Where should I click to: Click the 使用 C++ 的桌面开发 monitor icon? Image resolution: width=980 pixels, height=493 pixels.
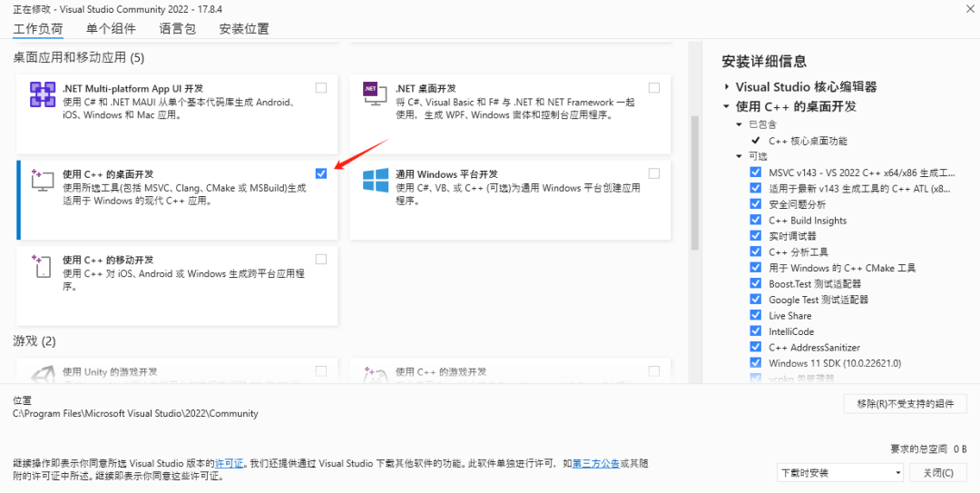point(43,180)
